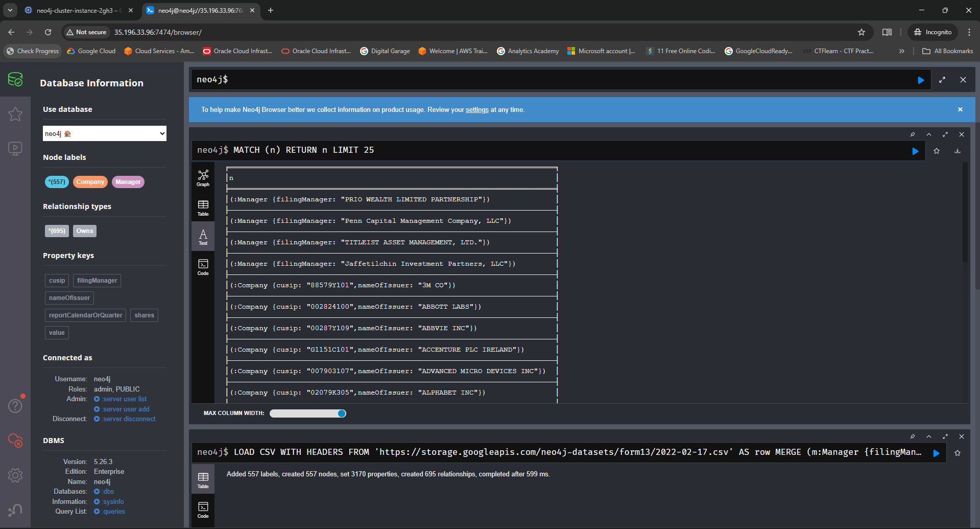The height and width of the screenshot is (529, 980).
Task: Click the reportCalendarOrQuarter property key
Action: pos(86,315)
